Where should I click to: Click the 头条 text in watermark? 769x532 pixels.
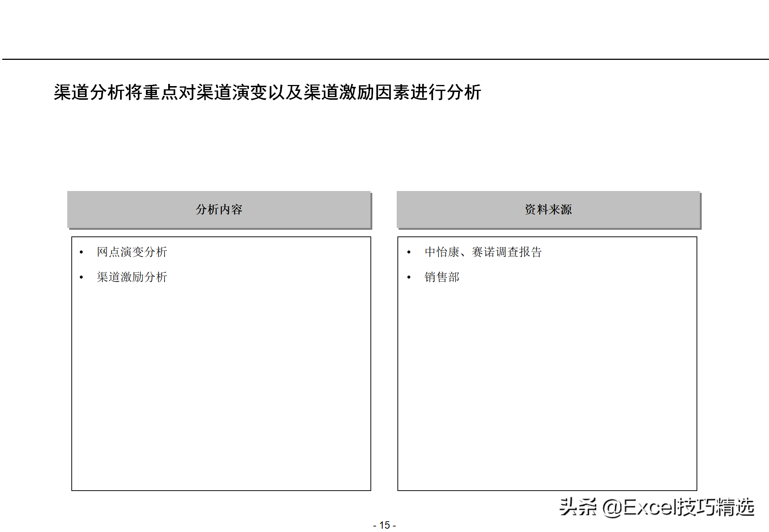pos(577,507)
